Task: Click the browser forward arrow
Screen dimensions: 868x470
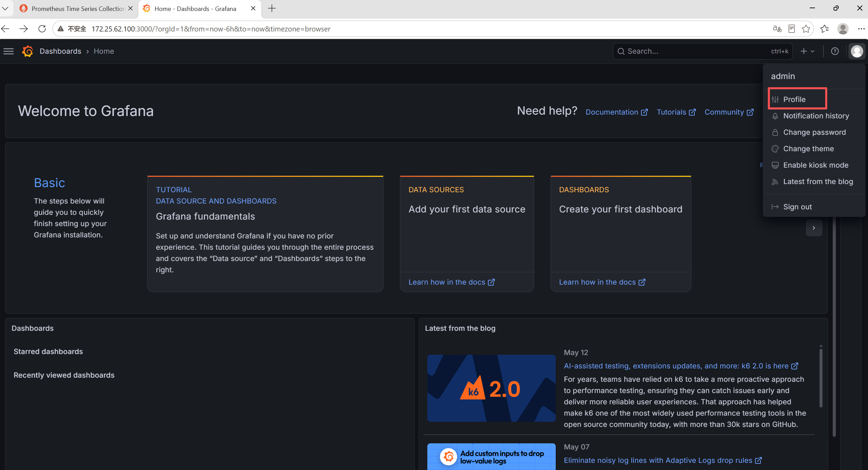Action: 24,29
